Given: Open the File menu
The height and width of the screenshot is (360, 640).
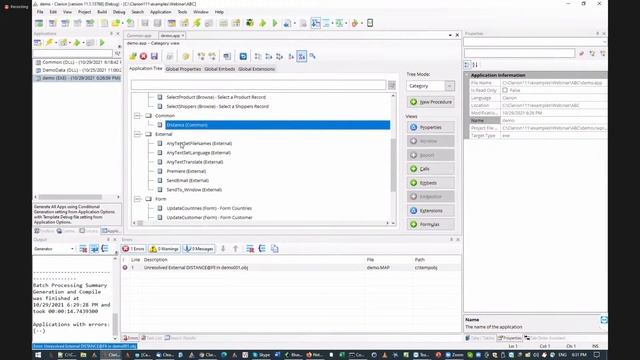Looking at the screenshot, I should [40, 12].
